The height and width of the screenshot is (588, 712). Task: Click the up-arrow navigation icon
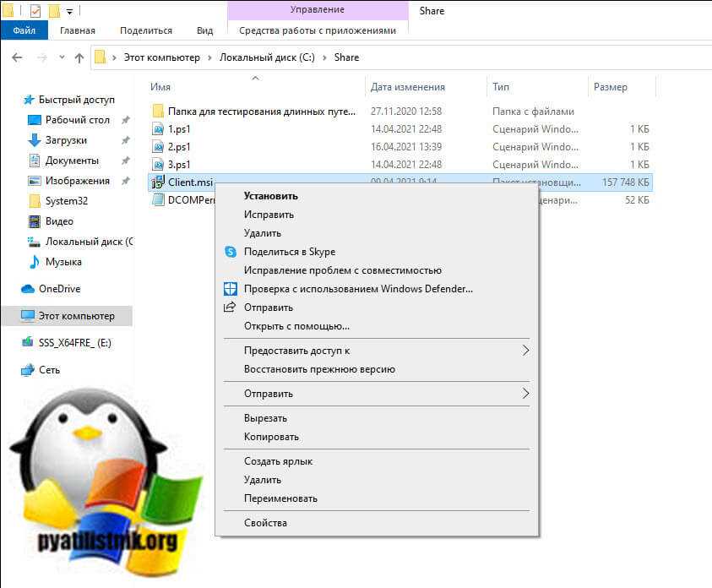(79, 57)
